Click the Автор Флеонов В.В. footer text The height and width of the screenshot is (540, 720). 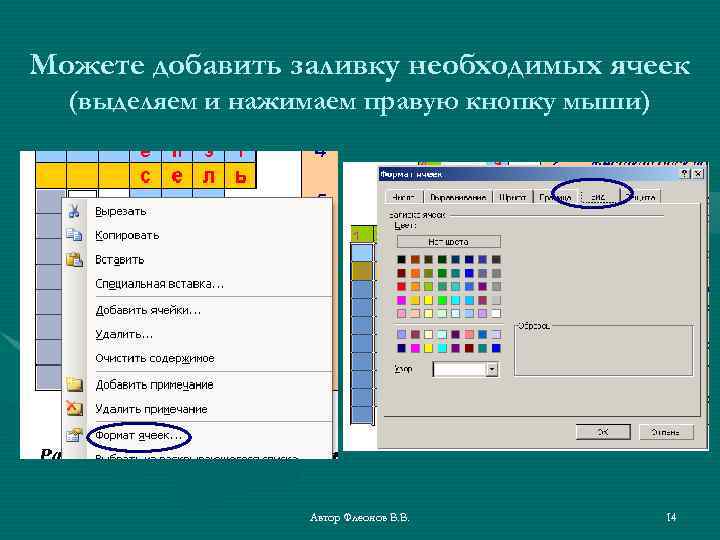(360, 518)
